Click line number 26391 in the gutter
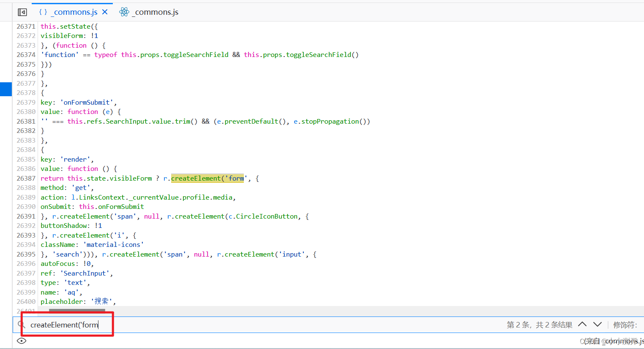Image resolution: width=644 pixels, height=349 pixels. tap(26, 216)
